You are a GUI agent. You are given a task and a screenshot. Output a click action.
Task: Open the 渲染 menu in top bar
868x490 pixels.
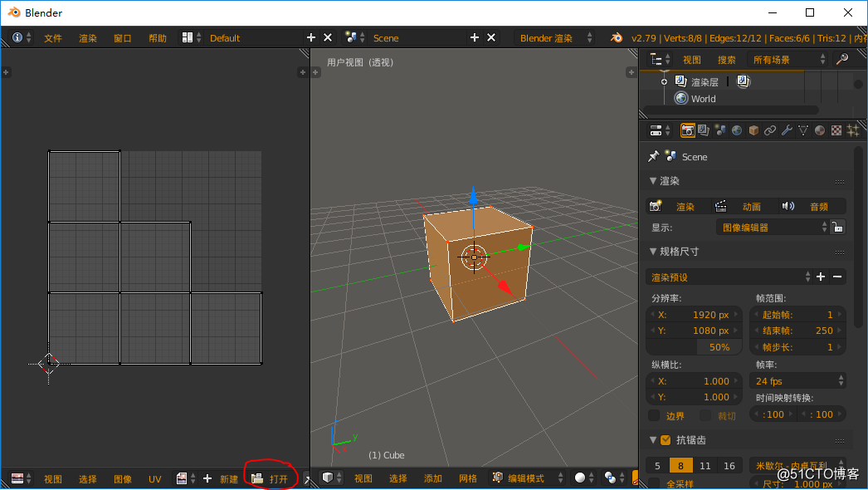(87, 37)
